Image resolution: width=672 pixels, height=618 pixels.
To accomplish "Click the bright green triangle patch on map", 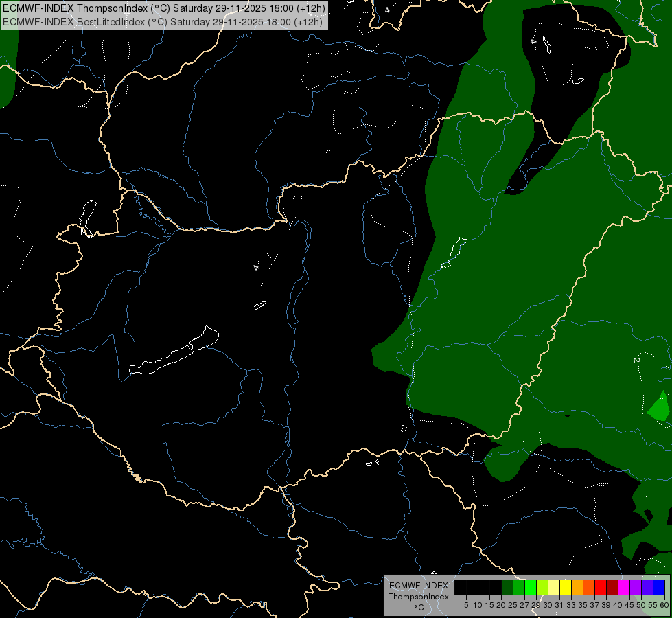I will click(659, 406).
